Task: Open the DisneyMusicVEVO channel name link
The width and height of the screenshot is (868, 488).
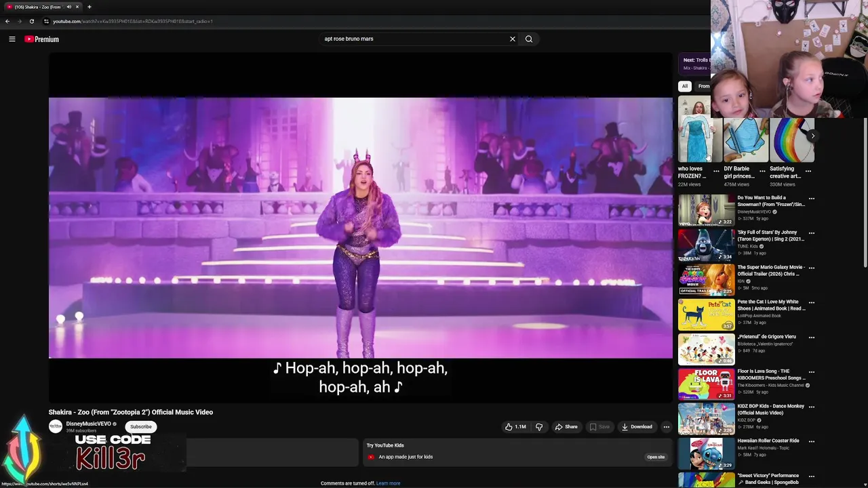Action: (88, 424)
